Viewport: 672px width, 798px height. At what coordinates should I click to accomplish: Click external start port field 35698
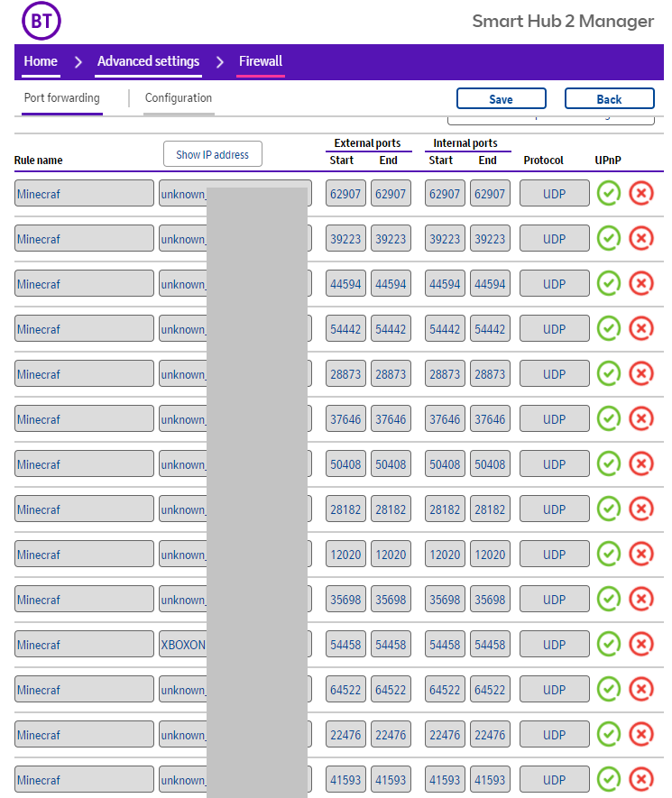[345, 599]
